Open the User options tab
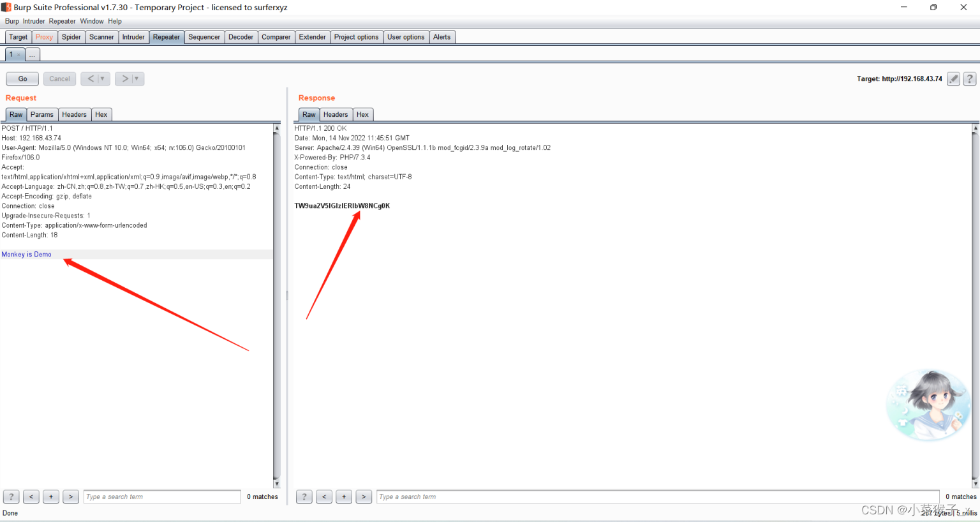 click(406, 37)
